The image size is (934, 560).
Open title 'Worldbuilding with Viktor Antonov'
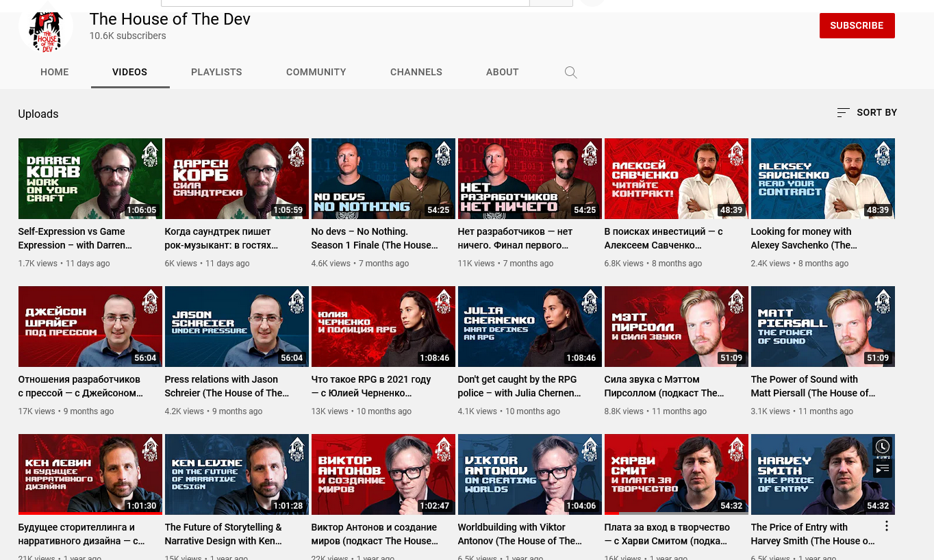520,534
